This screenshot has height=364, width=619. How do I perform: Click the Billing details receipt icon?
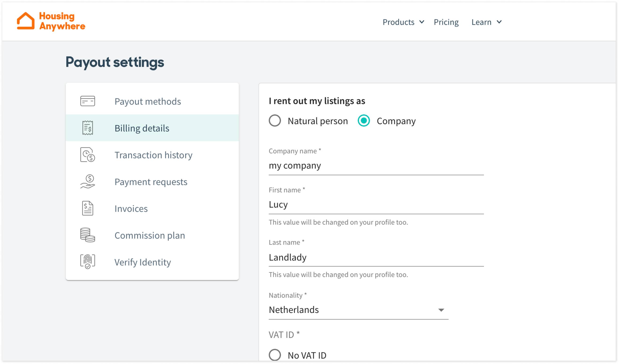(x=88, y=128)
